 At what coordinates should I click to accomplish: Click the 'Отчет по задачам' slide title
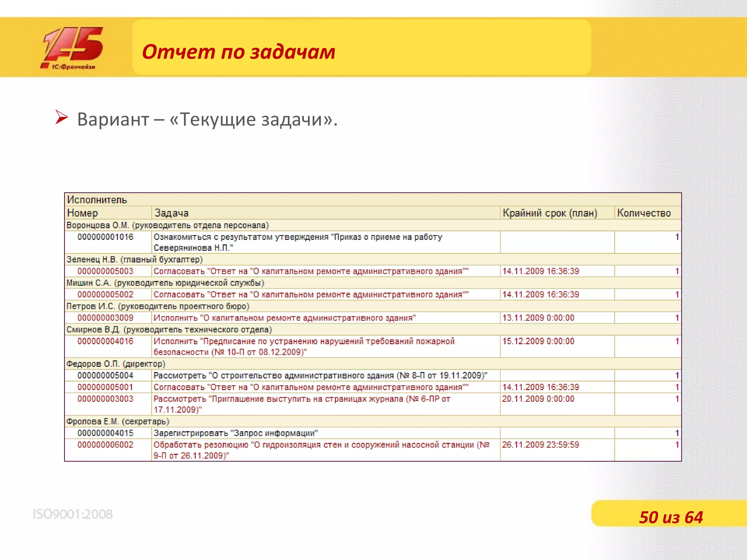(x=239, y=51)
